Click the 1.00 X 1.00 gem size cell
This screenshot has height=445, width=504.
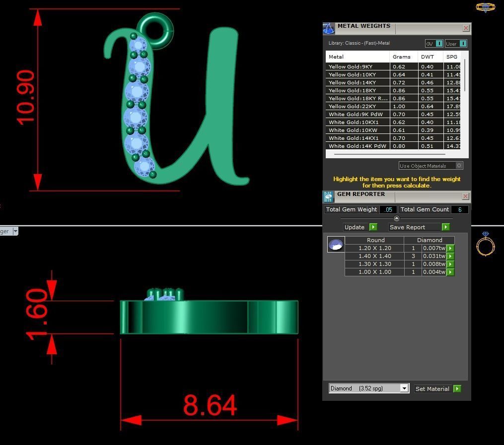[x=374, y=272]
